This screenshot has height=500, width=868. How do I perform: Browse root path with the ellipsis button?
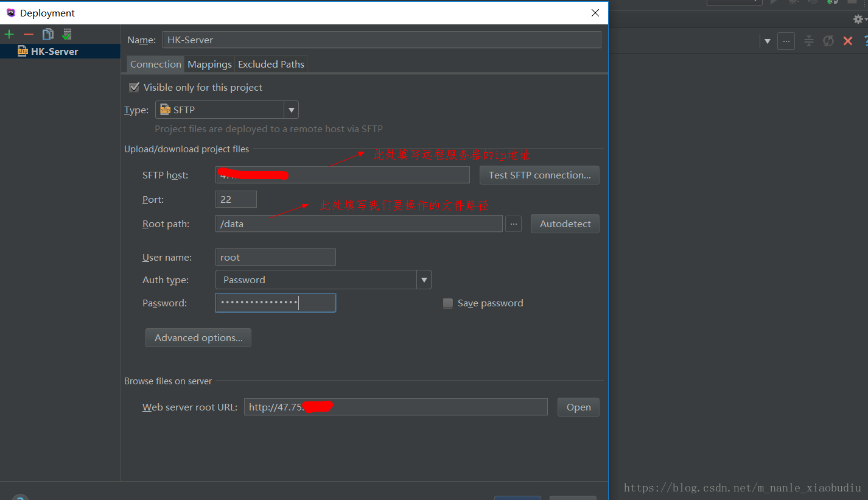click(514, 224)
